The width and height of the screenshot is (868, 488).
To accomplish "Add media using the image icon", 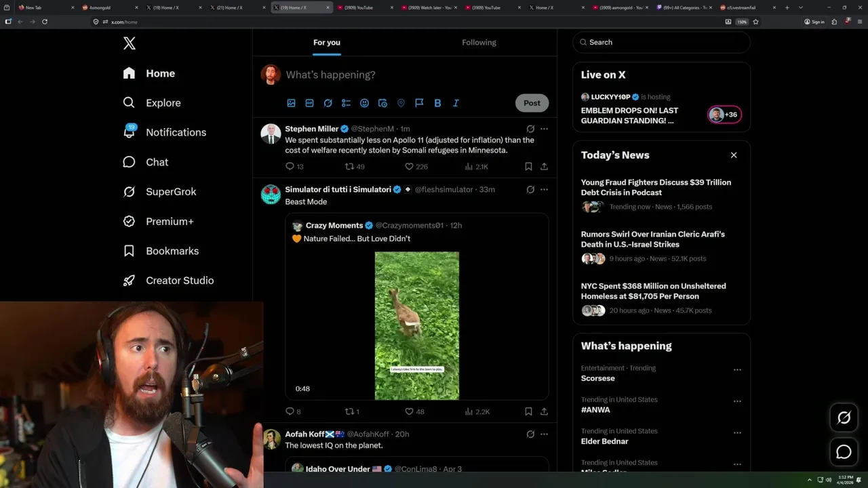I will pos(291,103).
